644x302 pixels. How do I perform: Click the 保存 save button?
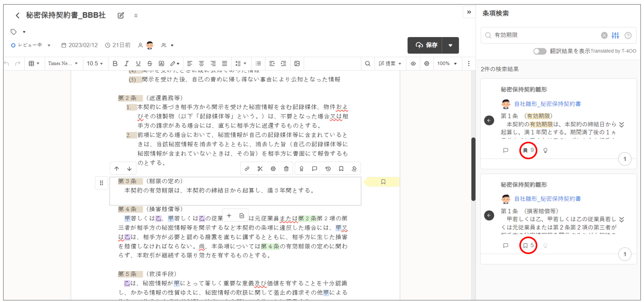(426, 45)
